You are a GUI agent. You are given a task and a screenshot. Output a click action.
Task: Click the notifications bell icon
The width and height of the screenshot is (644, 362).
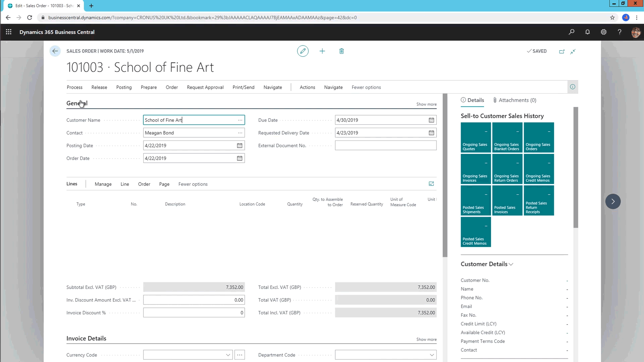(587, 32)
